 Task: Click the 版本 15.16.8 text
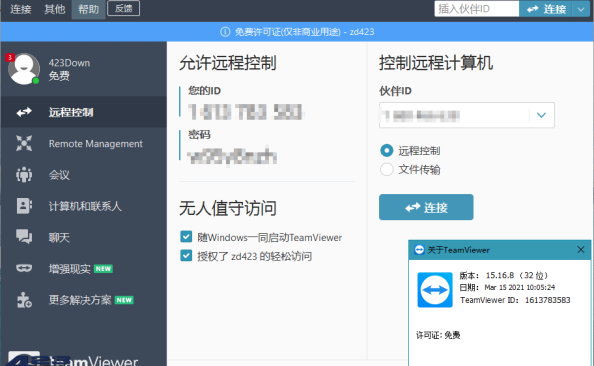pyautogui.click(x=503, y=275)
